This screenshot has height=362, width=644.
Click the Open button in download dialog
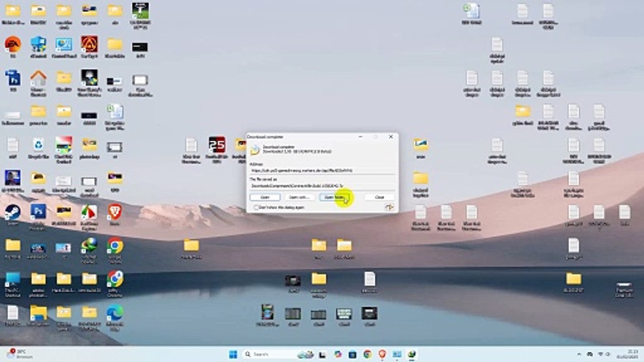(265, 197)
